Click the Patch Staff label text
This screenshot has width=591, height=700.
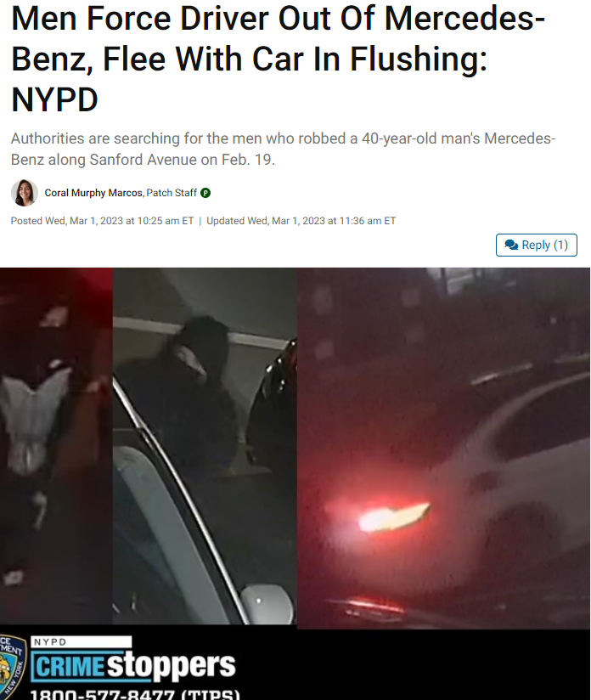point(172,193)
